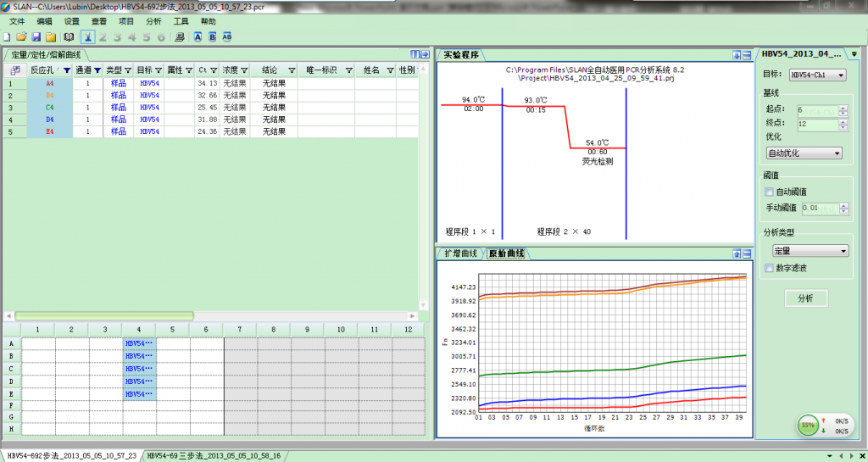Decrease the 终点 baseline end value
Image resolution: width=868 pixels, height=462 pixels.
843,127
